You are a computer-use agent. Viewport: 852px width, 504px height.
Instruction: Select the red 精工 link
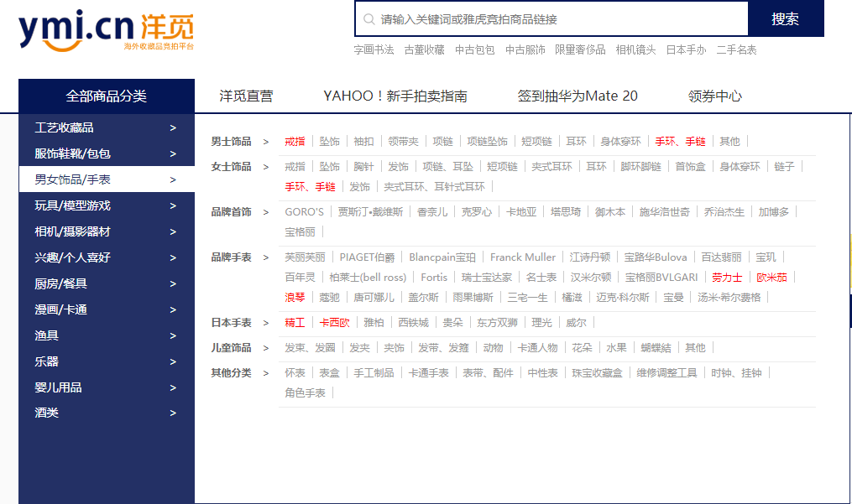tap(295, 323)
